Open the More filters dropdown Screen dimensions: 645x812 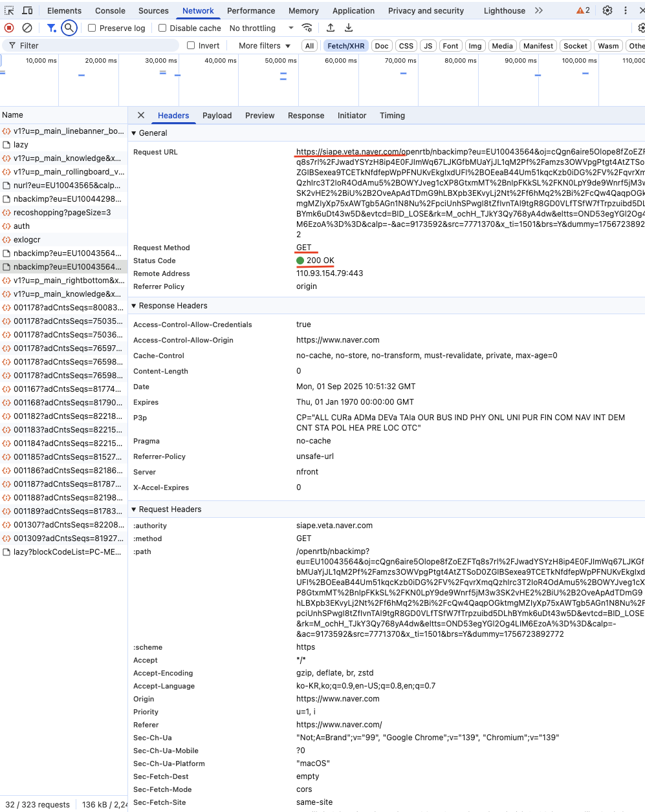pyautogui.click(x=265, y=45)
